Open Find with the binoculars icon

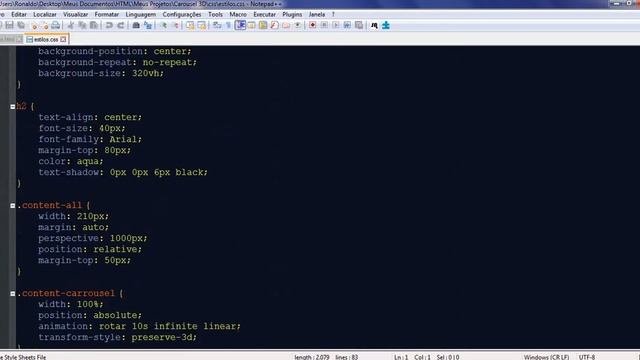click(136, 25)
